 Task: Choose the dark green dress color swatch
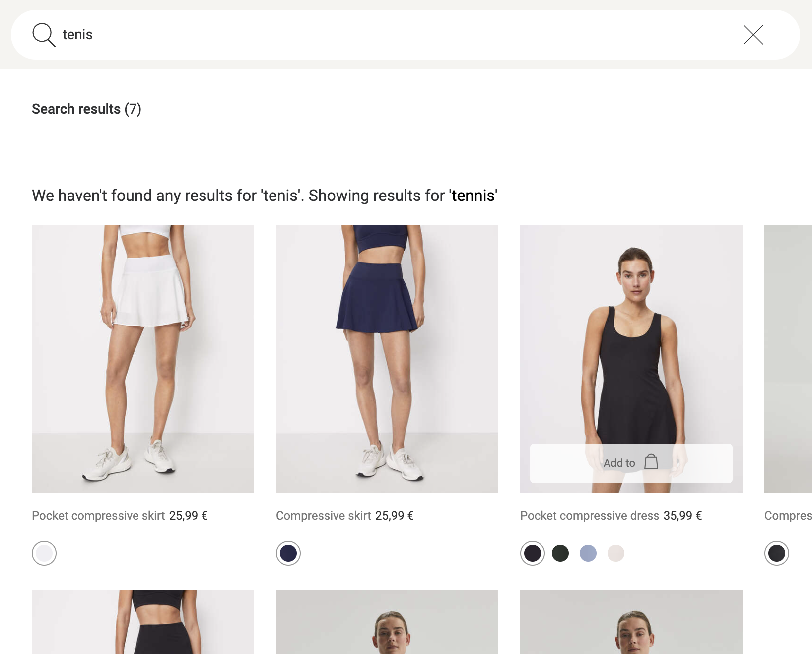[560, 553]
